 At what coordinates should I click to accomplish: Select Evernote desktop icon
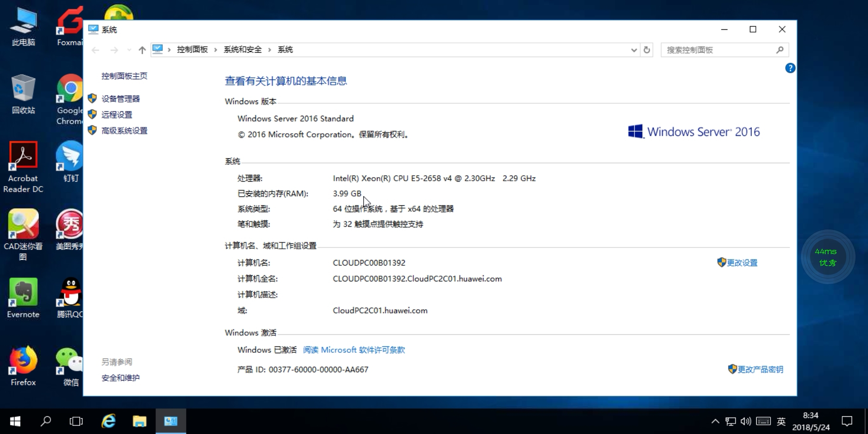pos(23,298)
